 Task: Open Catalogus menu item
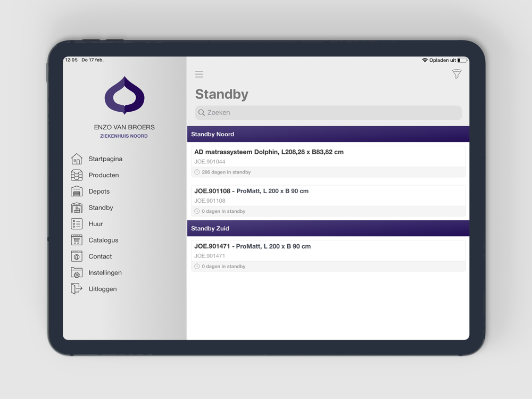[104, 240]
